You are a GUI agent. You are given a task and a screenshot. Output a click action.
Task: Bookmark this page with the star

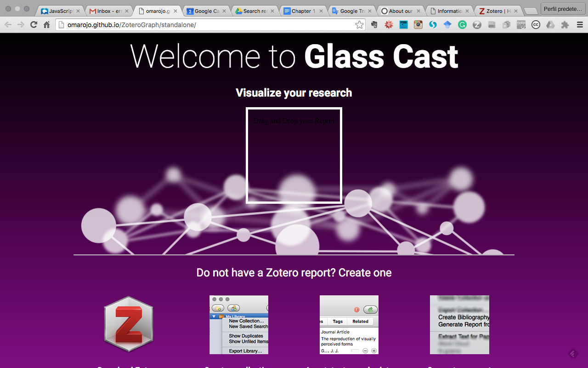[x=359, y=25]
